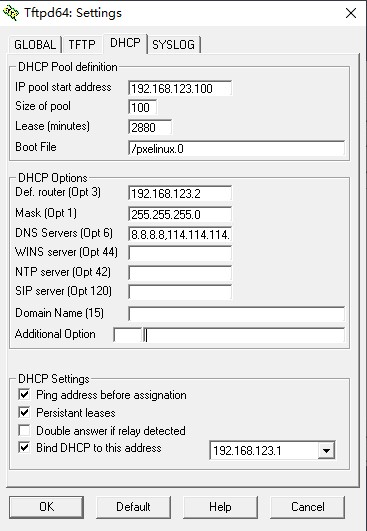Click the DNS Servers (Opt 6) label

[x=64, y=233]
